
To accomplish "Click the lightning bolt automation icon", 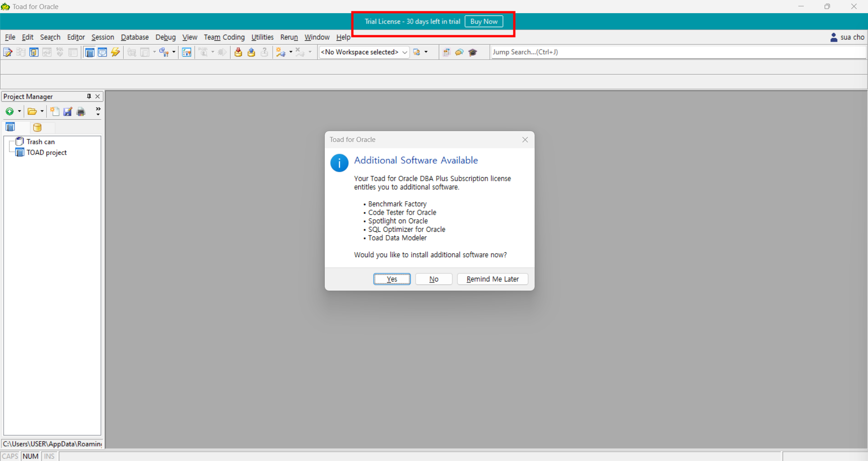I will click(x=116, y=52).
